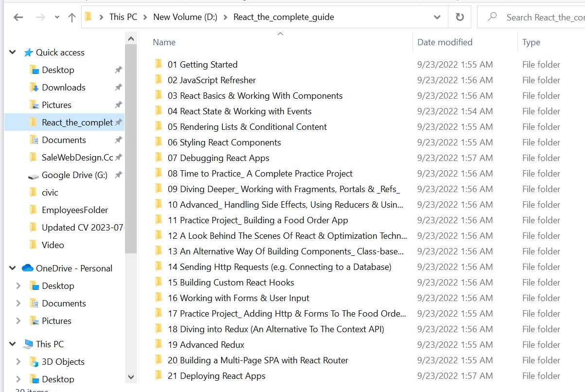Select '16 Working with Forms & User Input'

(239, 298)
